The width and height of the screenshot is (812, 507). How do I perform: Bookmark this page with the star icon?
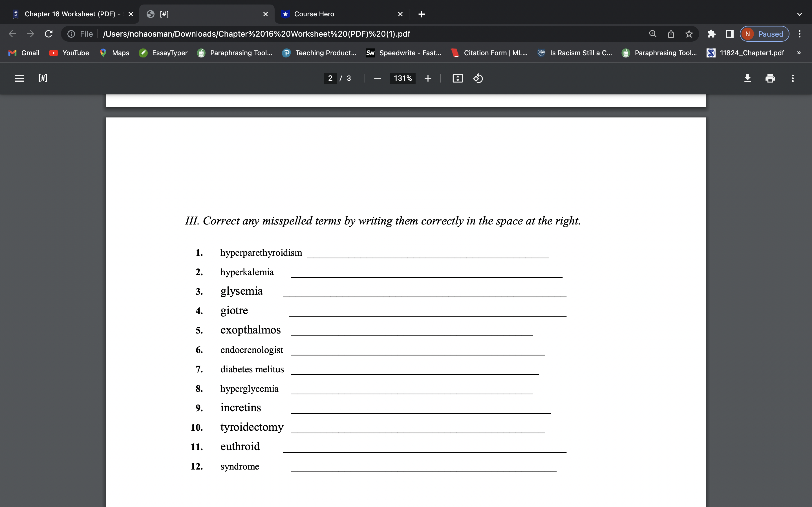tap(689, 34)
